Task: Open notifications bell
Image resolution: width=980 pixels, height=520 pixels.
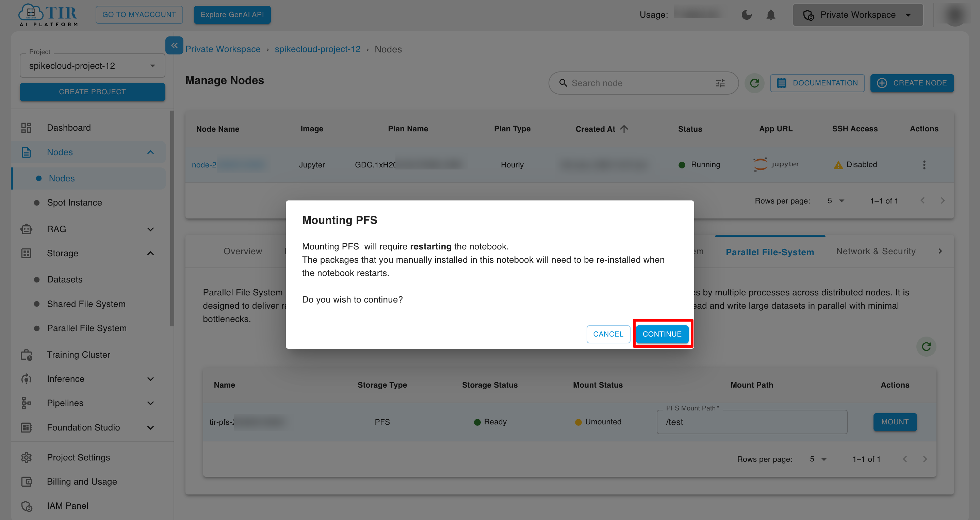Action: 771,15
